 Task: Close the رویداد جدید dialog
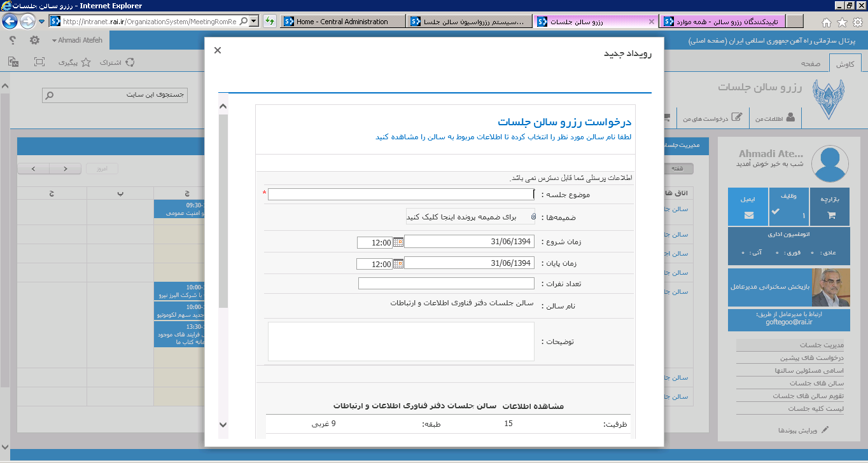click(x=218, y=50)
